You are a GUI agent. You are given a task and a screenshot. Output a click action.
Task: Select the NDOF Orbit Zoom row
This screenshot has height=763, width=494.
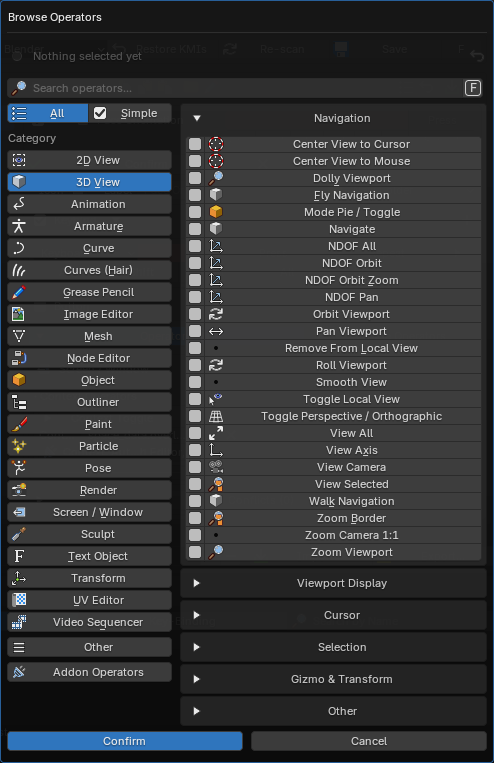coord(343,280)
